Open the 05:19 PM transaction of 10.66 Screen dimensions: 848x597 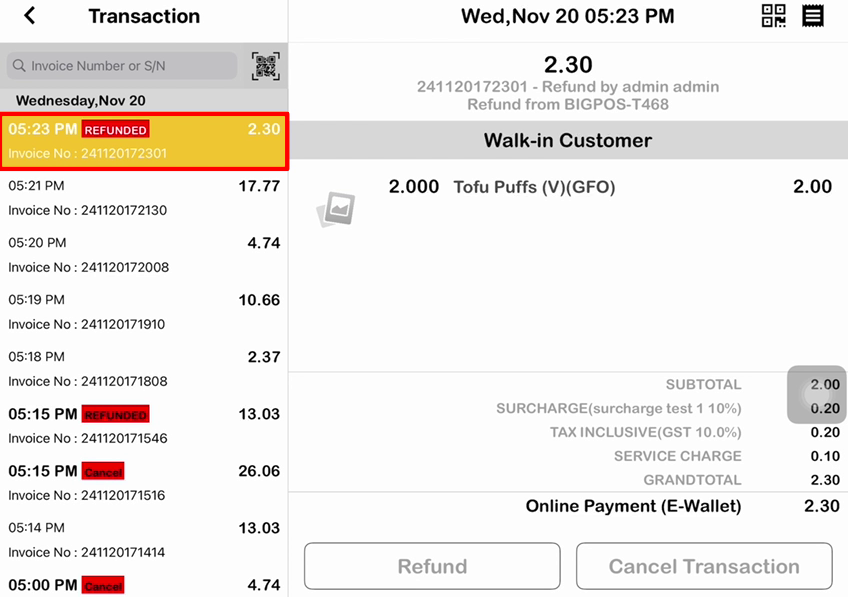(144, 312)
